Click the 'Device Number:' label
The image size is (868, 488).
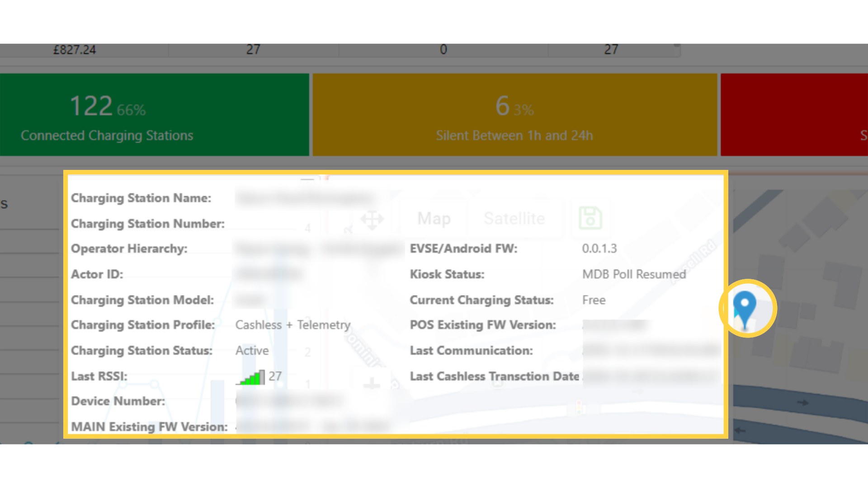(x=118, y=401)
